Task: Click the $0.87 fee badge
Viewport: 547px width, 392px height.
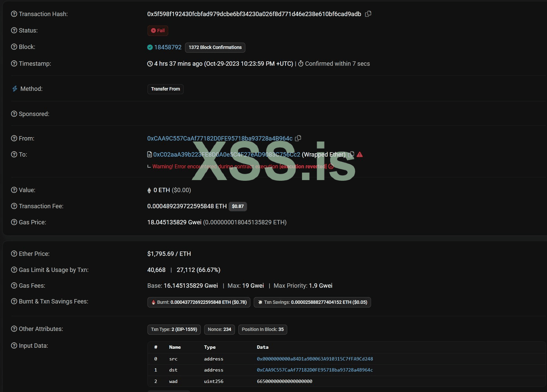Action: point(238,206)
